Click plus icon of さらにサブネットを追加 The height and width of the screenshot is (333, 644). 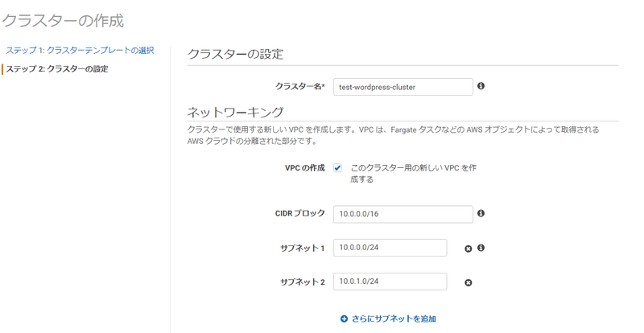point(344,319)
